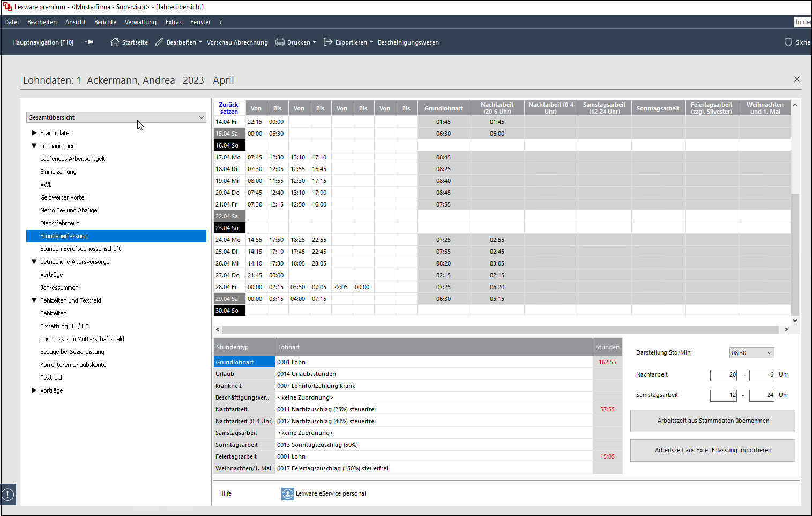Image resolution: width=812 pixels, height=516 pixels.
Task: Select Einmalzahlung in tree
Action: click(x=58, y=172)
